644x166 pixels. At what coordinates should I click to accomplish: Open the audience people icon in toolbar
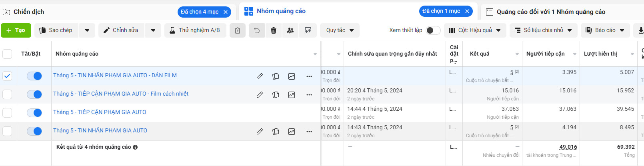(290, 30)
